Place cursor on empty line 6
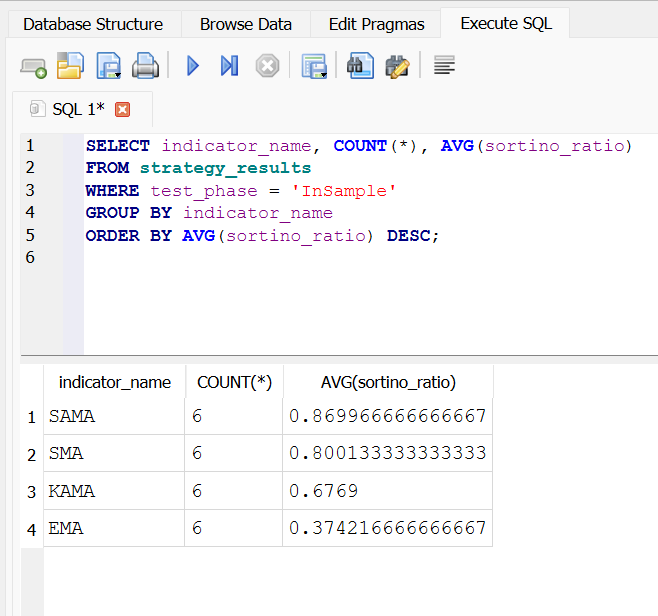The height and width of the screenshot is (616, 658). 369,257
